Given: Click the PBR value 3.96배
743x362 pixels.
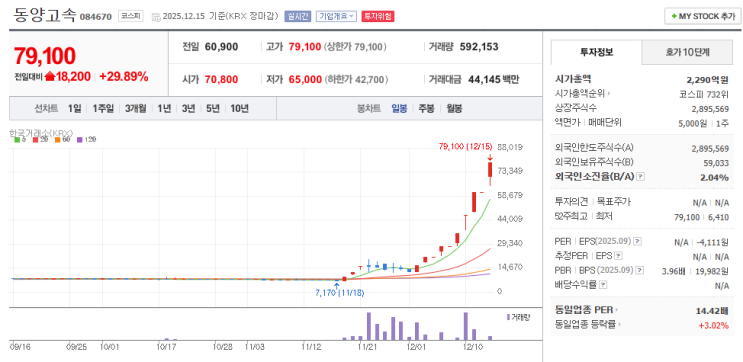Looking at the screenshot, I should (x=673, y=271).
